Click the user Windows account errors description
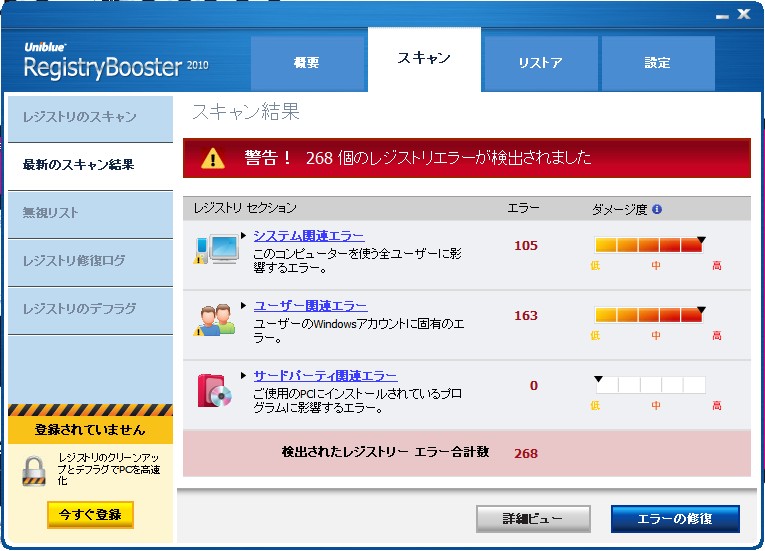This screenshot has height=551, width=765. pyautogui.click(x=359, y=331)
